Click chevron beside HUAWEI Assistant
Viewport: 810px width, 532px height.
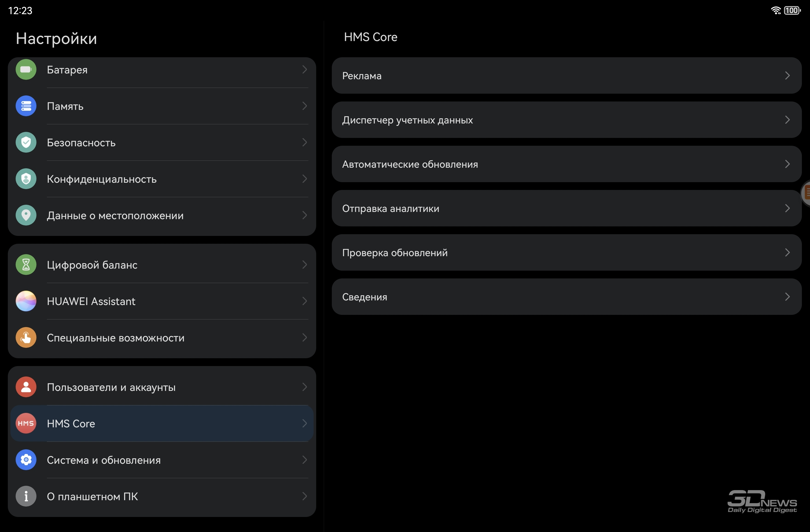(305, 301)
